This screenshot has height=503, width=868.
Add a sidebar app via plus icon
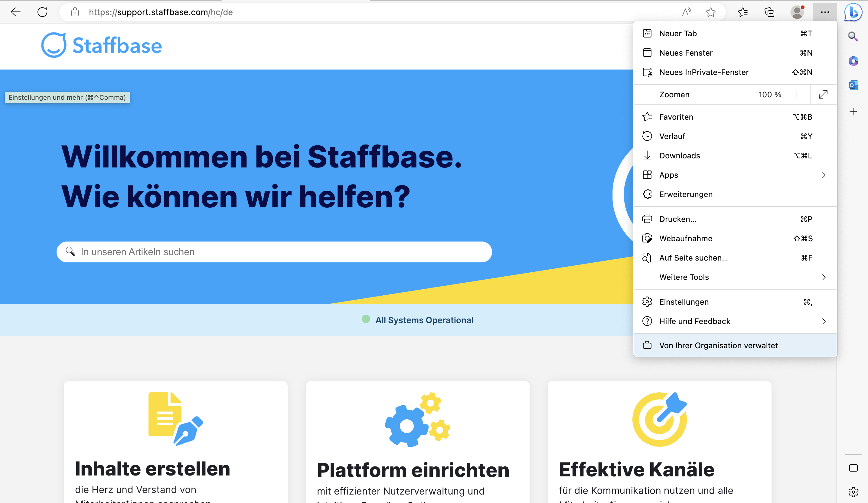point(853,112)
